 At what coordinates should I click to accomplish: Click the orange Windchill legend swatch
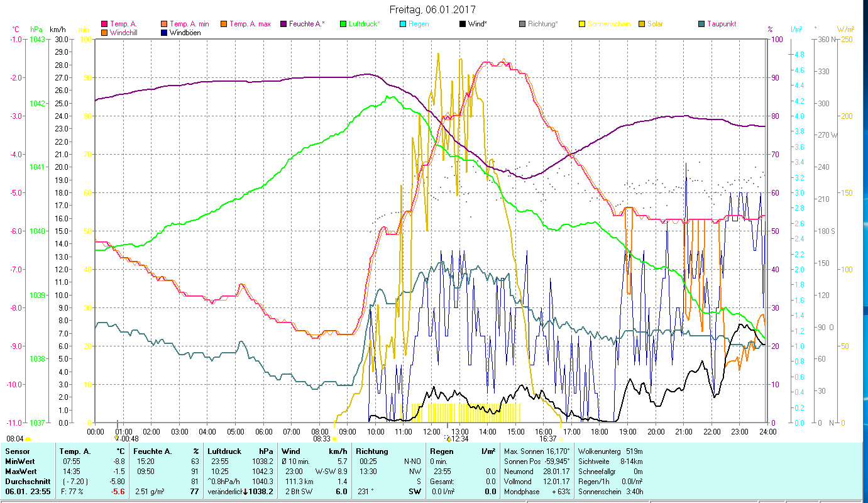coord(104,33)
